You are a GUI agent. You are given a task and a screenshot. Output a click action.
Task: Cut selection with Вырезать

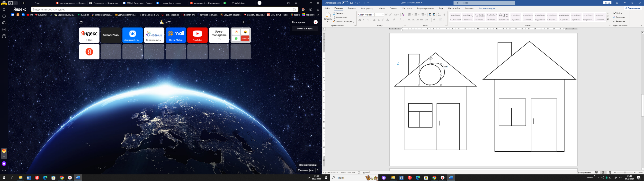pos(339,13)
